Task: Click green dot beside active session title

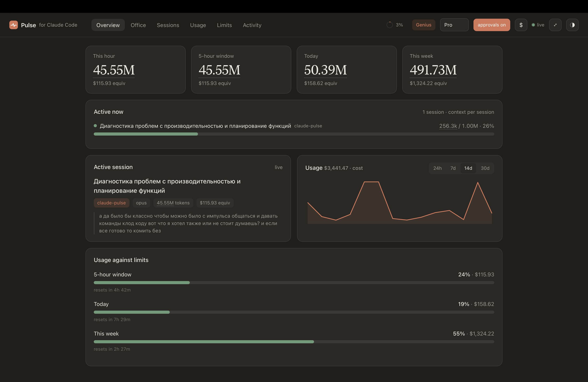Action: click(95, 126)
